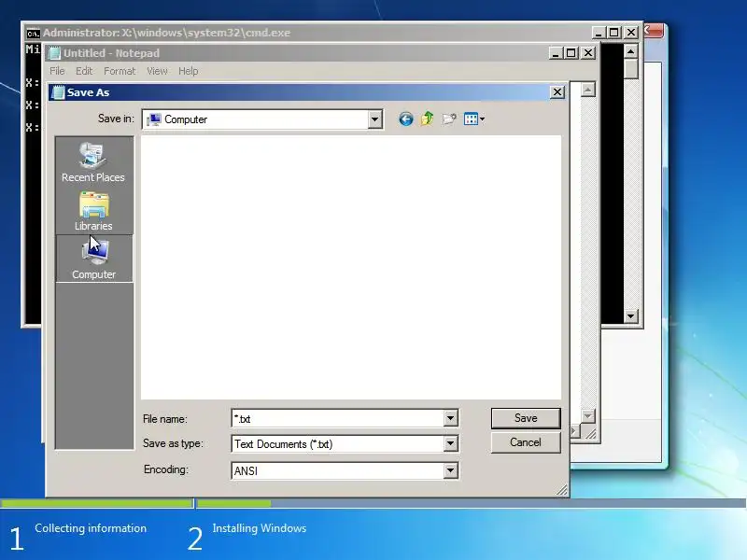Click into the File name text field
The width and height of the screenshot is (747, 560).
pyautogui.click(x=338, y=418)
